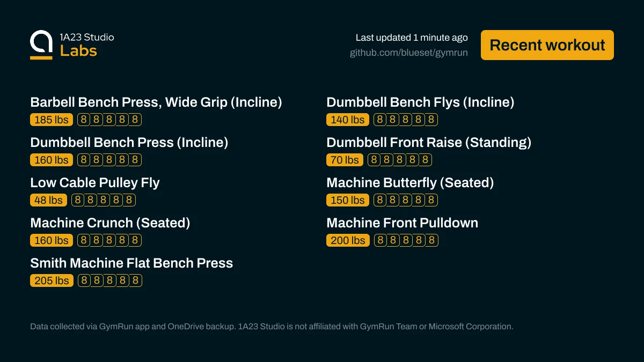Select Dumbbell Bench Flys (Incline) title
Screen dimensions: 644x362
420,102
